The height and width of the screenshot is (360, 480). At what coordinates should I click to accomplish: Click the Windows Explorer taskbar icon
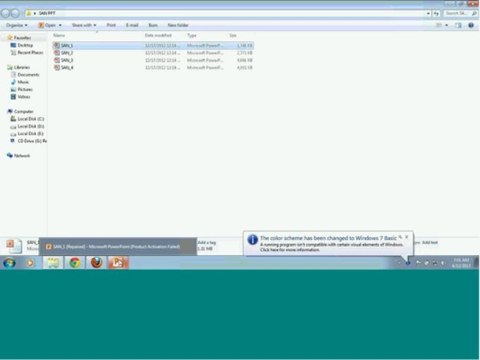53,263
